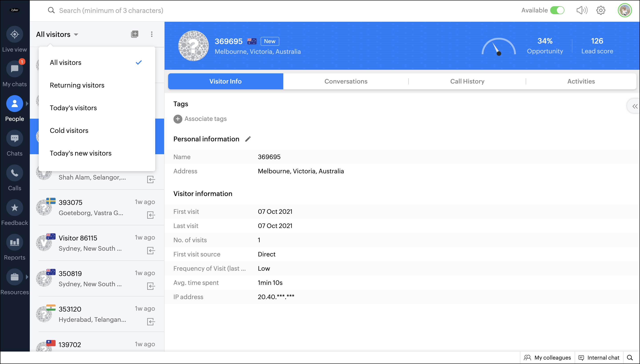Go to the Calls section
The width and height of the screenshot is (640, 364).
click(14, 173)
